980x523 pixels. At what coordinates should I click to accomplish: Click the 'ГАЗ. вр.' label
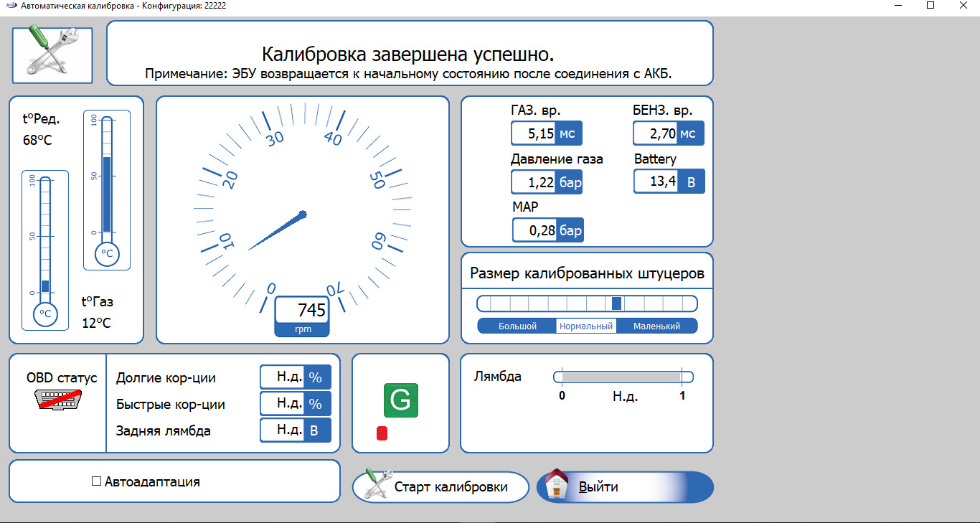[536, 110]
